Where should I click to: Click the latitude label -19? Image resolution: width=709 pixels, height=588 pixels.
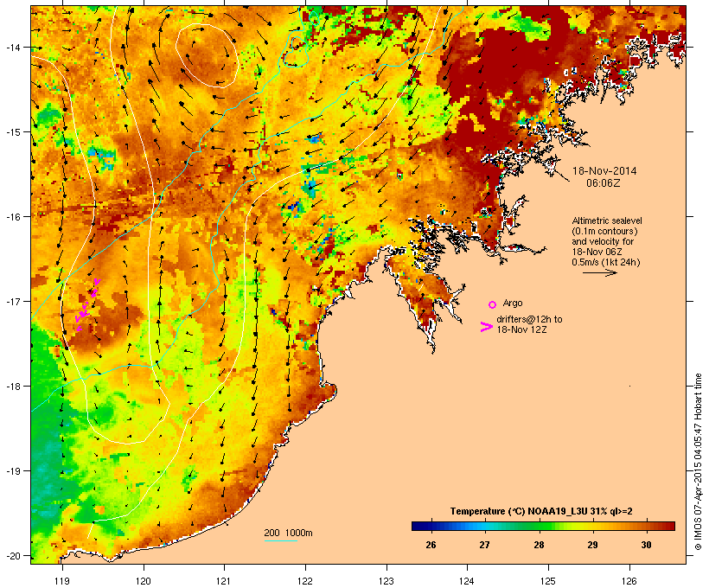pos(12,471)
